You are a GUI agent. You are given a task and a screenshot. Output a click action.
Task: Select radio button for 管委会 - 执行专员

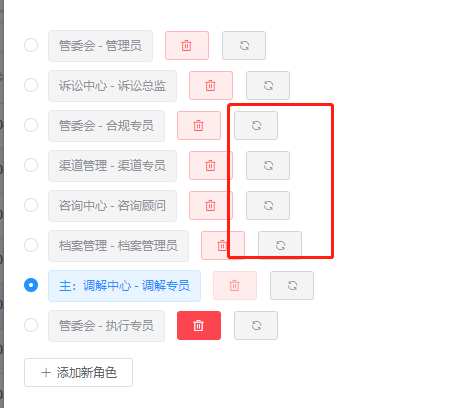31,325
